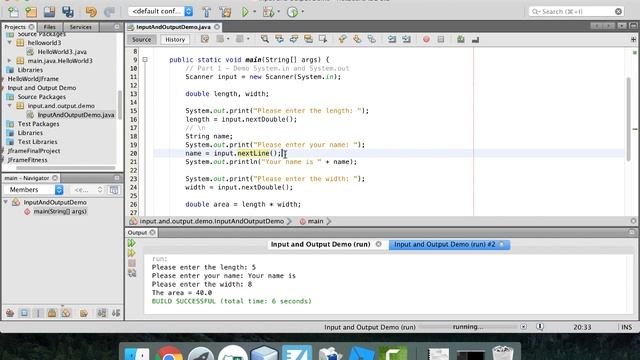This screenshot has width=640, height=360.
Task: Select the Input and Output Demo (run) #2 tab
Action: point(444,244)
